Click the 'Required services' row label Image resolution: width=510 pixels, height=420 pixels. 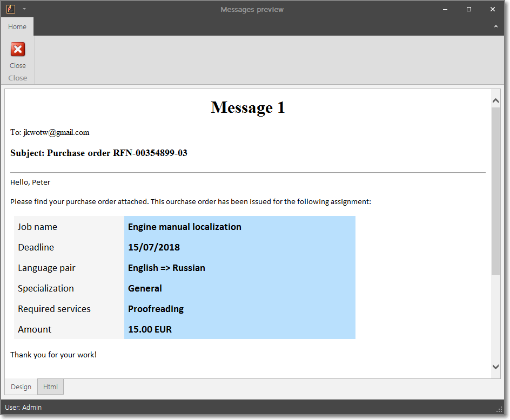point(55,309)
